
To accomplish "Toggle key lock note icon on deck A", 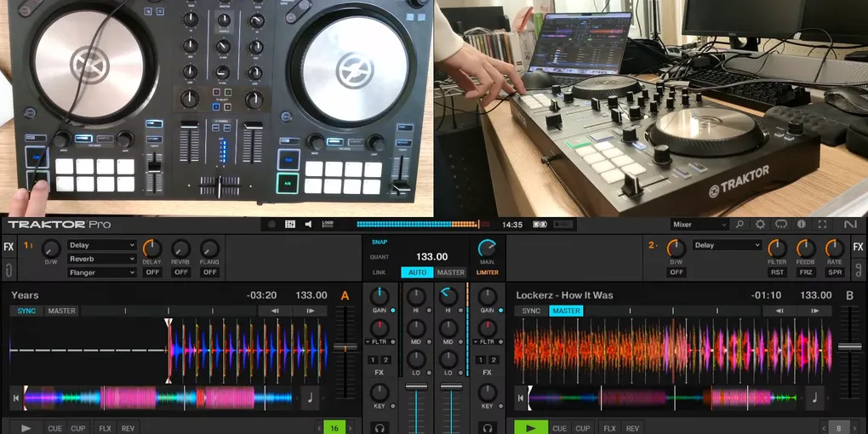I will coord(310,397).
